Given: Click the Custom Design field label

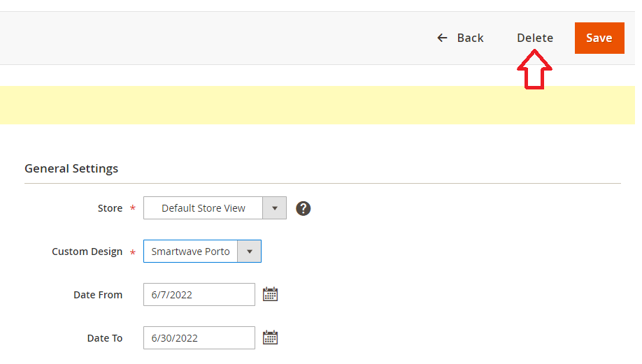Looking at the screenshot, I should point(87,252).
